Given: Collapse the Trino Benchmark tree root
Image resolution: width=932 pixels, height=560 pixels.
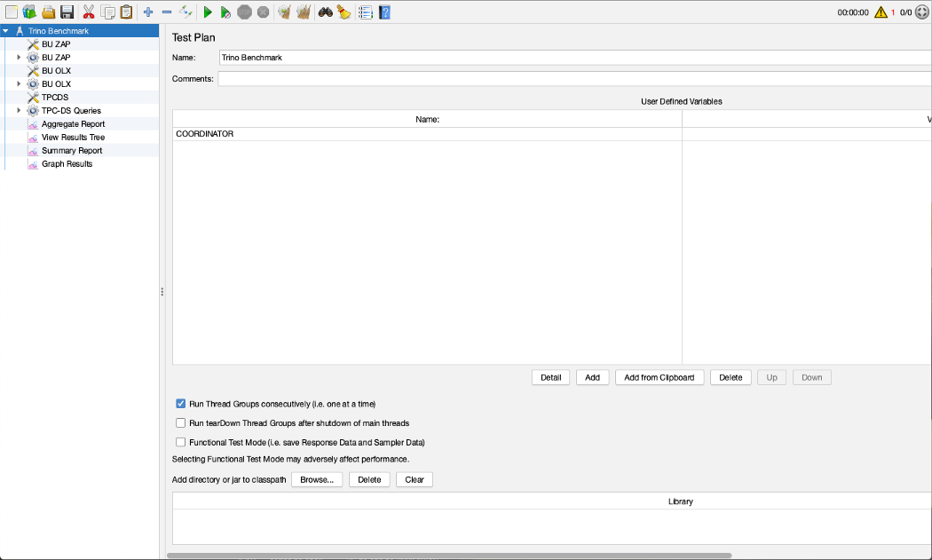Looking at the screenshot, I should click(5, 30).
